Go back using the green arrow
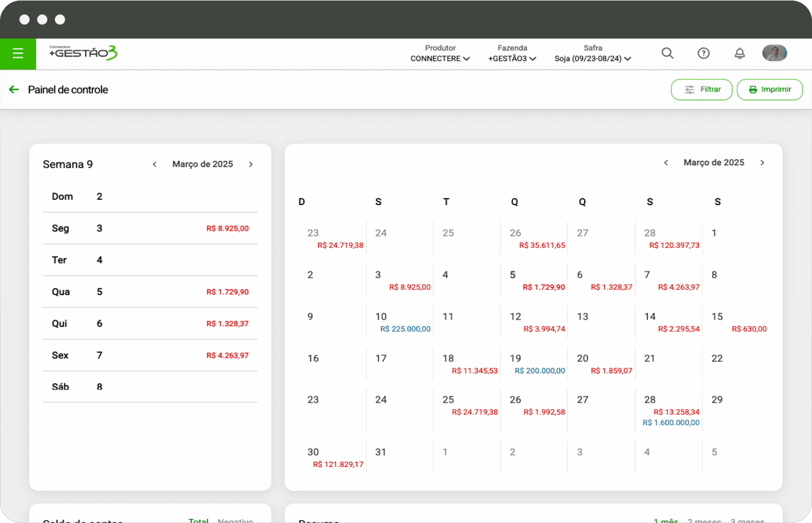Screen dimensions: 812x523 click(14, 90)
